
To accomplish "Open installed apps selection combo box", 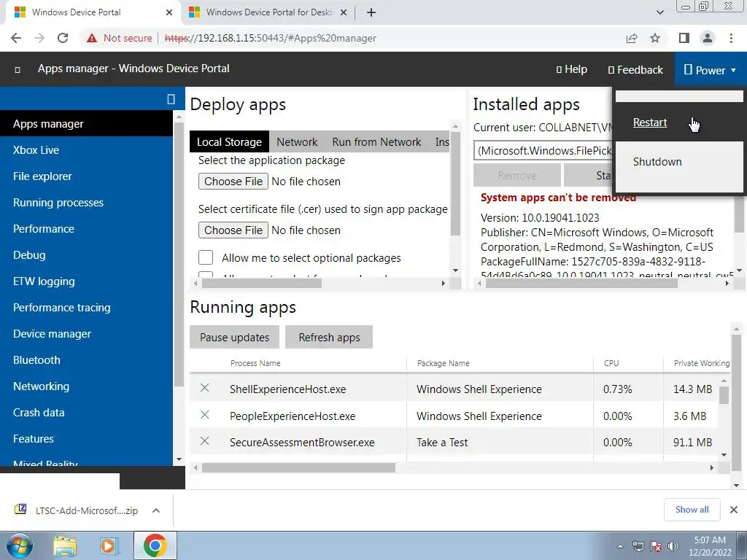I will coord(543,150).
